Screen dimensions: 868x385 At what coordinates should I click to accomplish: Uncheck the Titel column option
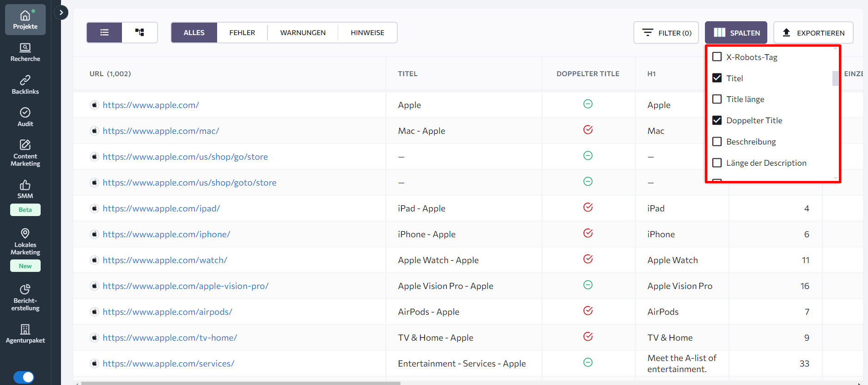[717, 78]
